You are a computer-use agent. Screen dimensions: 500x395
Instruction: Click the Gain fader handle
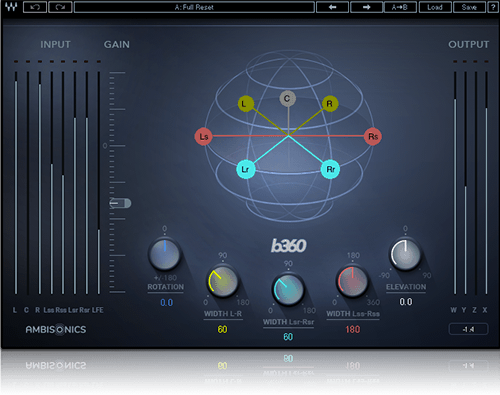tap(120, 203)
